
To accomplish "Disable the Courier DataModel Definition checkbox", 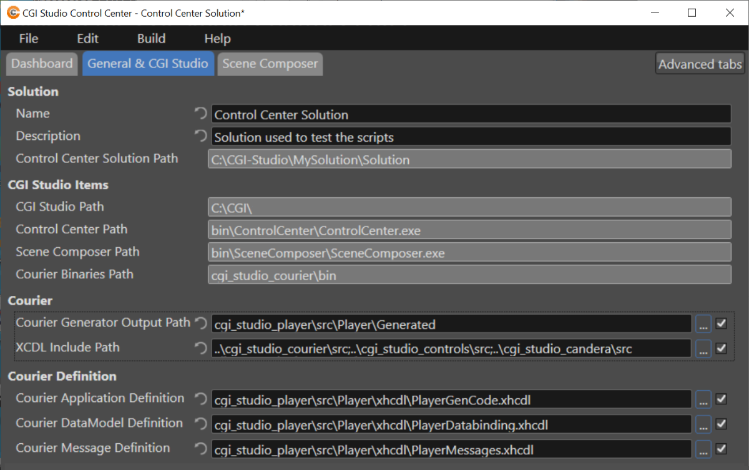I will pos(721,424).
